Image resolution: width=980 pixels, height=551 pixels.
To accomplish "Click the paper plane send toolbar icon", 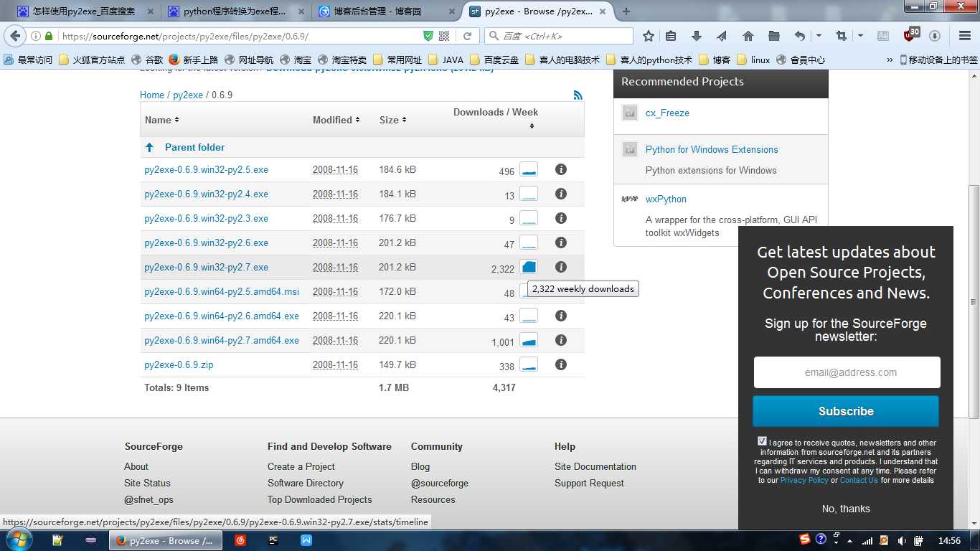I will tap(722, 36).
